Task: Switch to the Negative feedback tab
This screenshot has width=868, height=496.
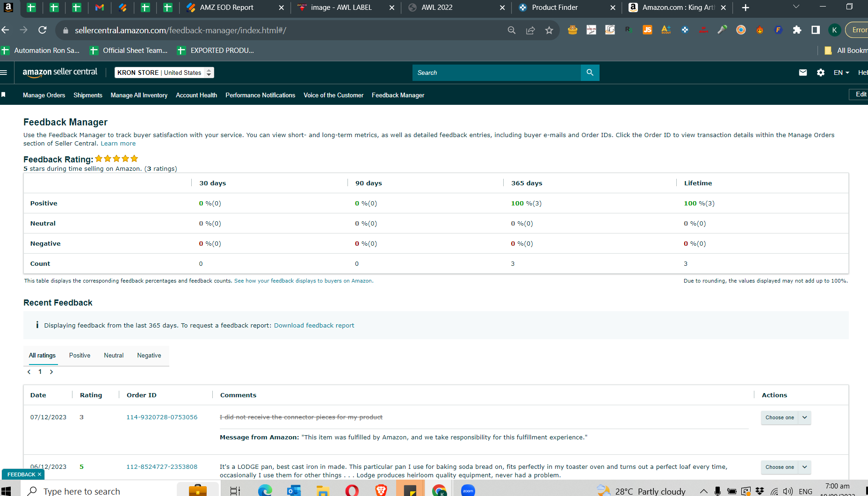Action: 149,356
